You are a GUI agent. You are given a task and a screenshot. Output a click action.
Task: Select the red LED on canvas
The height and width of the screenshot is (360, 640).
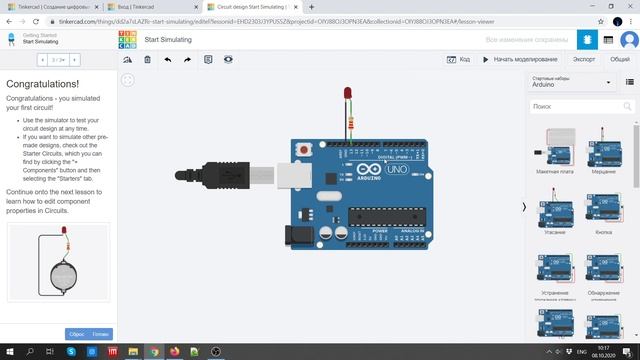click(x=347, y=93)
